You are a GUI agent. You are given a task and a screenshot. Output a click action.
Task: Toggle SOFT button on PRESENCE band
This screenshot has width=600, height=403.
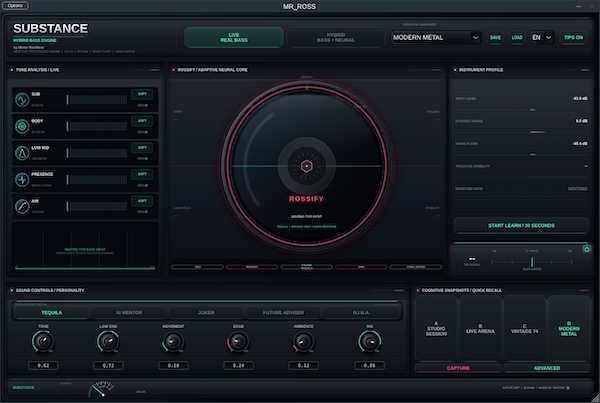click(142, 174)
